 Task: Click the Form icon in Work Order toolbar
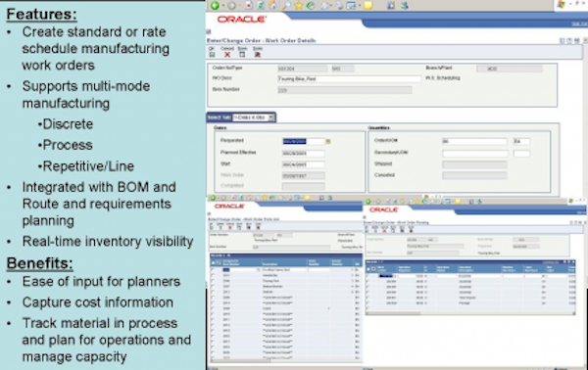pyautogui.click(x=242, y=55)
